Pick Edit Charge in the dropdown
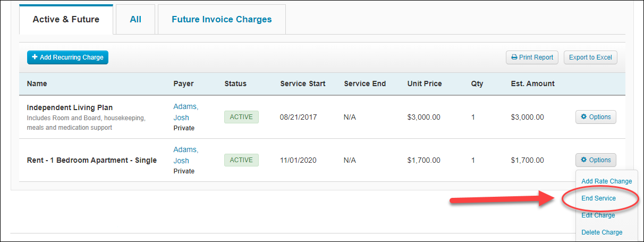This screenshot has height=242, width=644. pos(598,215)
